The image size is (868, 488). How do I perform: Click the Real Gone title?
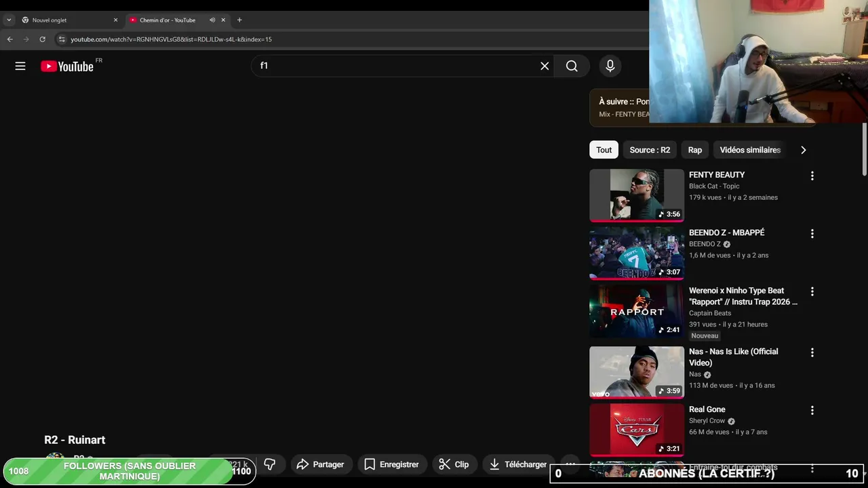pos(707,409)
